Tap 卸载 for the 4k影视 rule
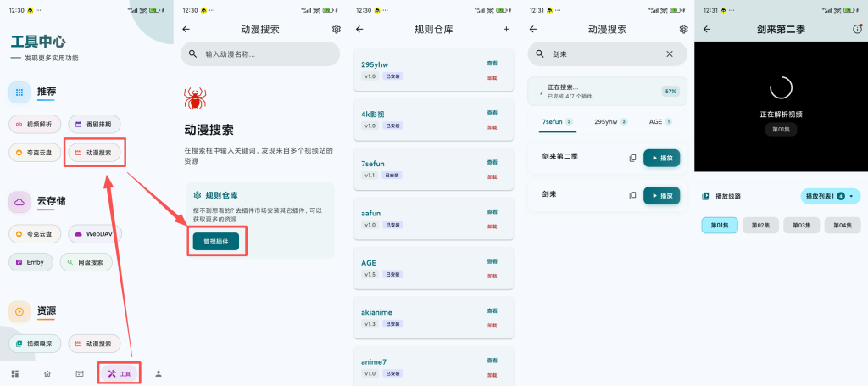The image size is (868, 386). tap(492, 127)
